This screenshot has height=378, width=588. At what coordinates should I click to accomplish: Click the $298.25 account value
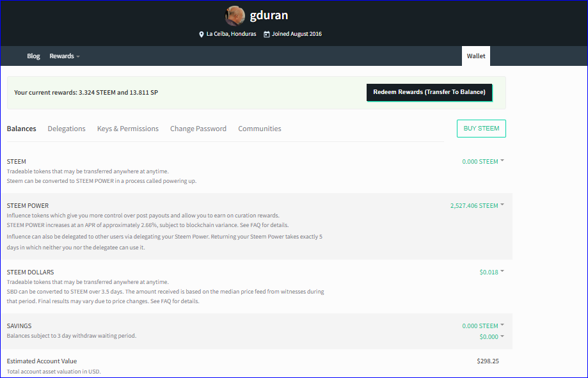[x=488, y=361]
